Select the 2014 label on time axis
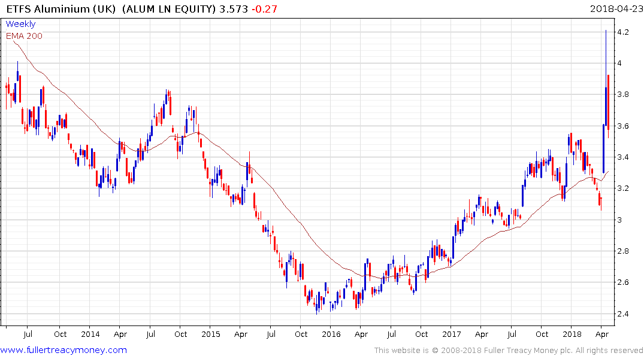 click(x=90, y=334)
